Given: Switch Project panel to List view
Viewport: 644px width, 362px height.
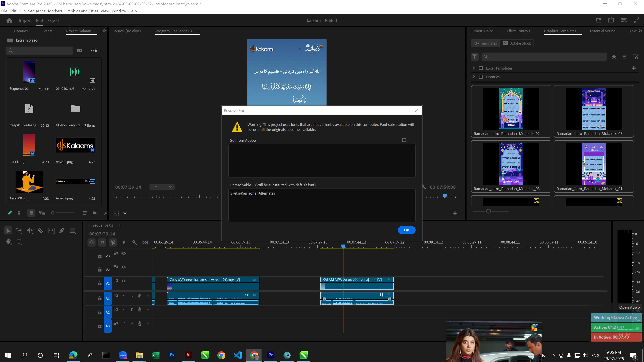Looking at the screenshot, I should [x=20, y=213].
